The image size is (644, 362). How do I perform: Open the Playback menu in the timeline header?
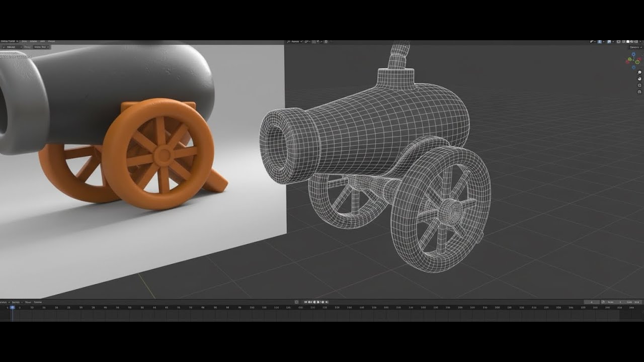[5, 302]
